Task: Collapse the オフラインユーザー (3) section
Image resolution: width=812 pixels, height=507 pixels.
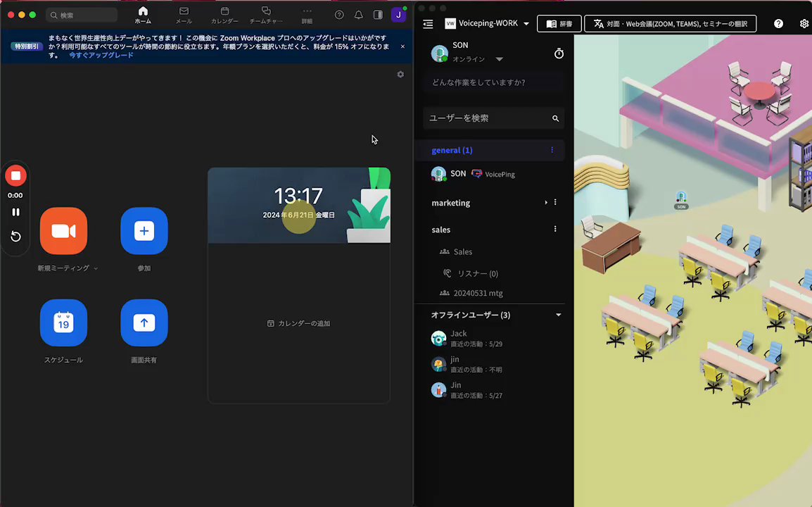Action: [558, 315]
